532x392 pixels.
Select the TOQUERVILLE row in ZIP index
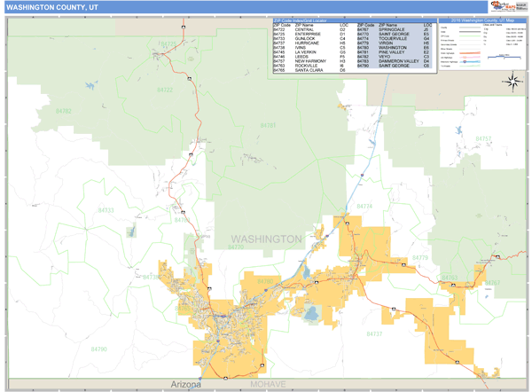[394, 39]
